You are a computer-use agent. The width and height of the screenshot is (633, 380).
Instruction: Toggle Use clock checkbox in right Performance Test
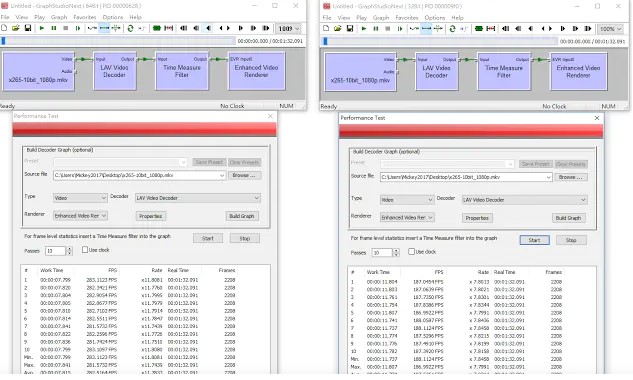(411, 252)
